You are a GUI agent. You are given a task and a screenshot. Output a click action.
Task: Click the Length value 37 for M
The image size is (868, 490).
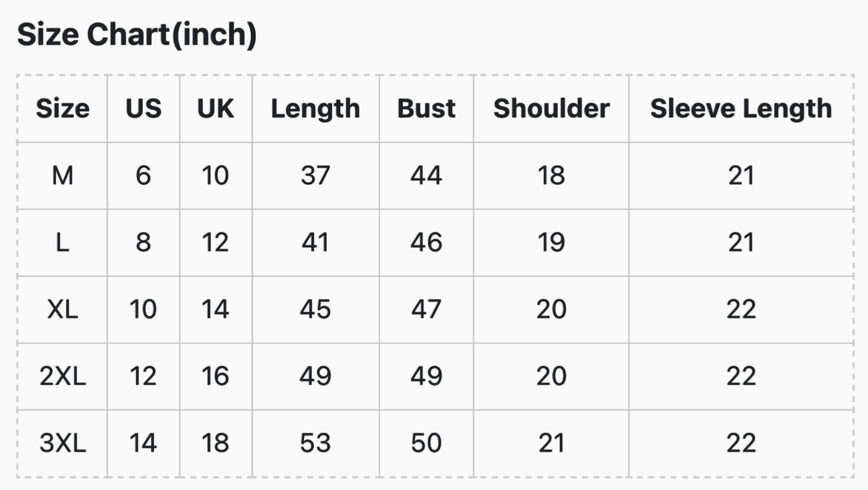[315, 176]
